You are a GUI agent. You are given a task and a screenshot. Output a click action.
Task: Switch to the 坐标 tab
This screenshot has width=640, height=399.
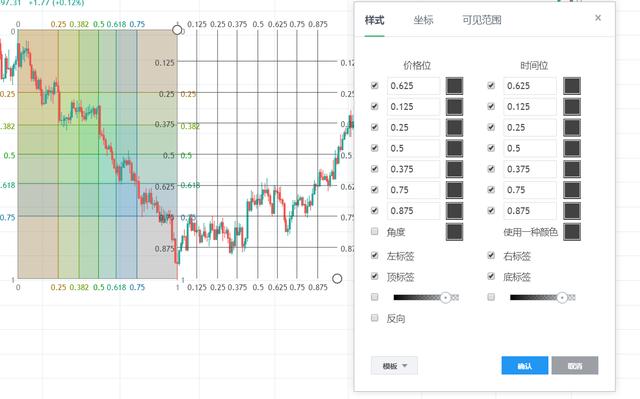(423, 20)
